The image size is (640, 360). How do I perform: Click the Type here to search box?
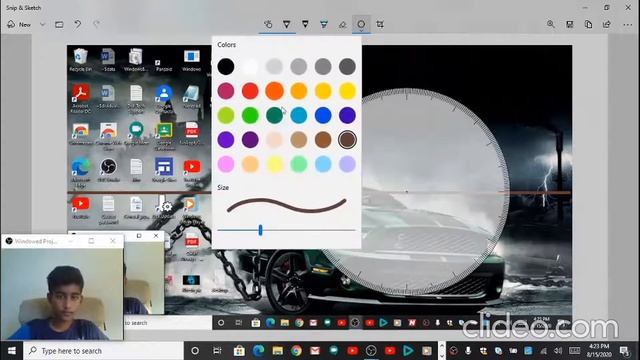pos(104,351)
